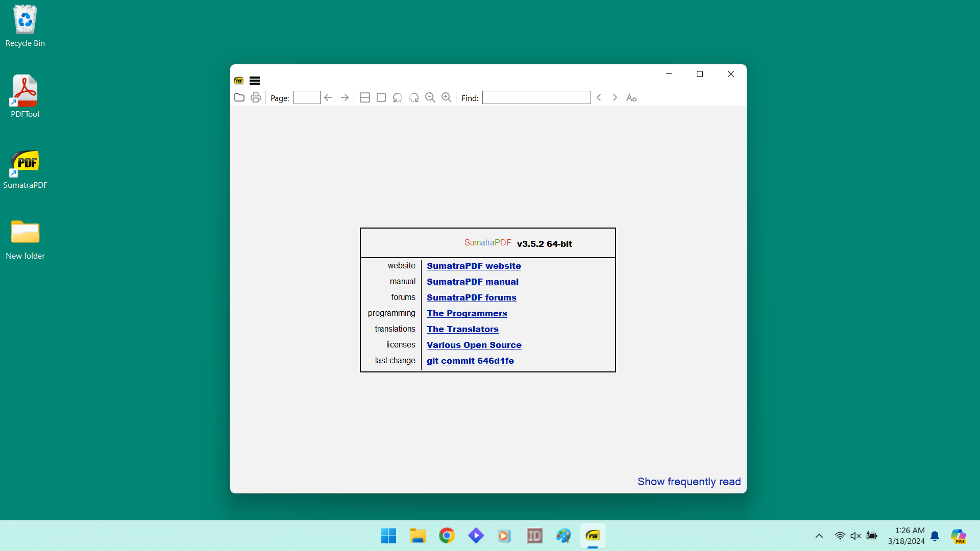Screen dimensions: 980x551
Task: Select the SumatraPDF desktop shortcut
Action: click(25, 169)
